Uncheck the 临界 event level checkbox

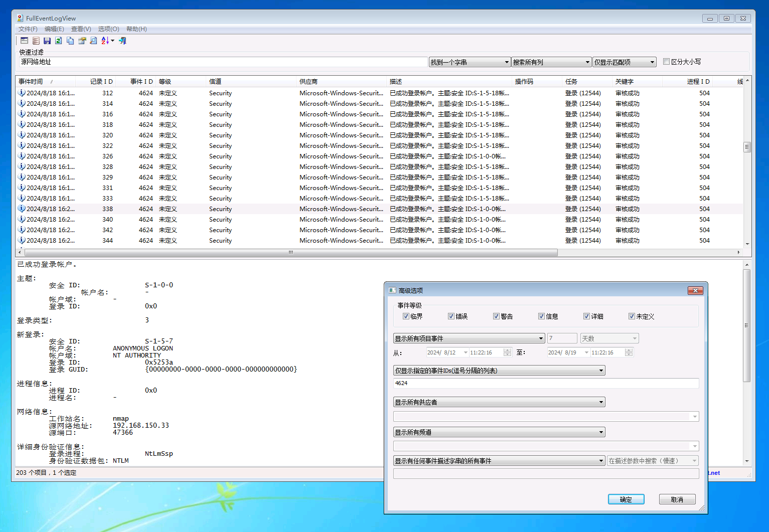coord(406,316)
